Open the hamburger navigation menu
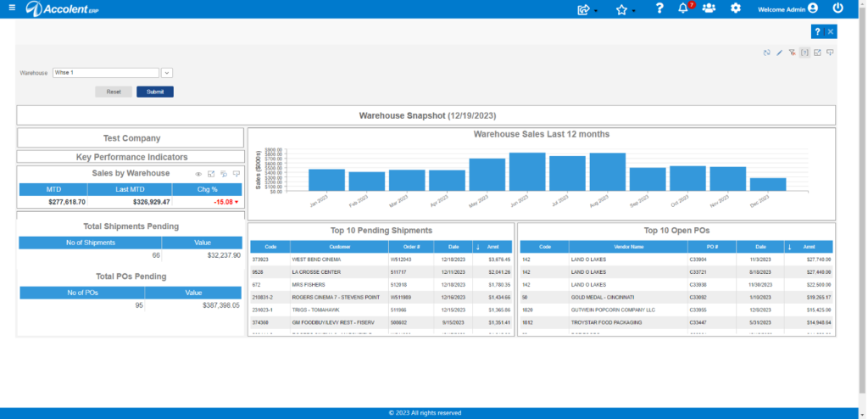 [12, 8]
